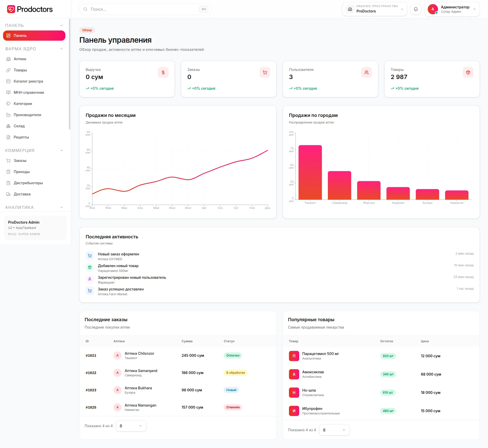Open МНН справочник in the sidebar
This screenshot has height=448, width=488.
(34, 92)
